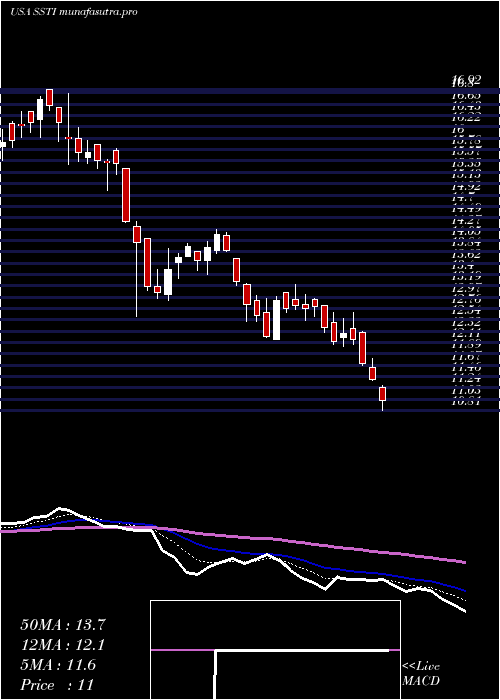Click the white MACD line in the boxed panel

303,650
